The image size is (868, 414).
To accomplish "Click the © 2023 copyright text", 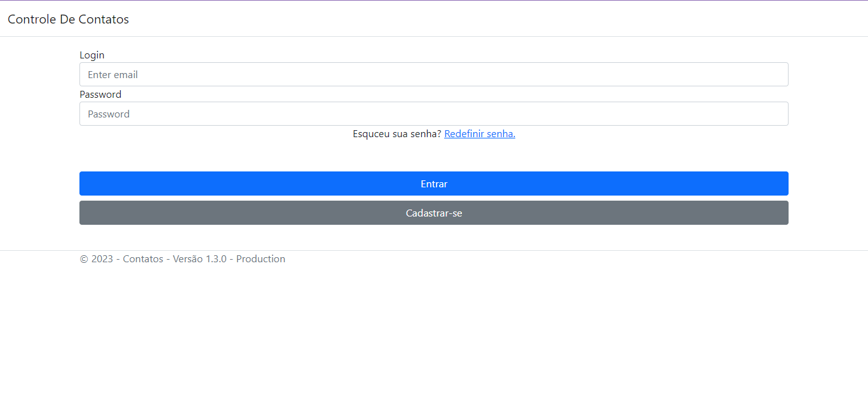I will click(x=96, y=259).
